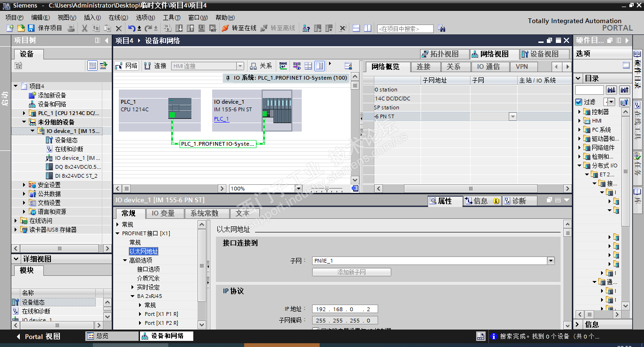Click the 关系 relations button
The width and height of the screenshot is (644, 347).
coord(261,66)
